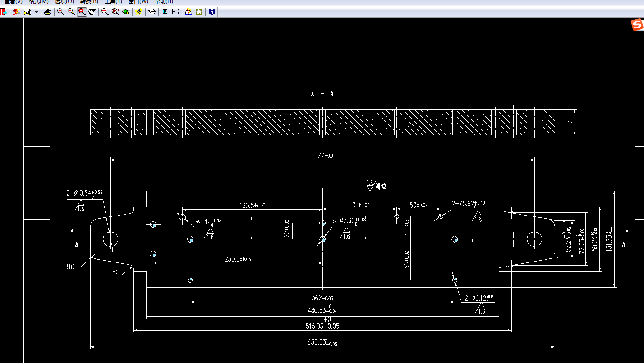Click the printer icon
The image size is (644, 363).
coord(47,12)
